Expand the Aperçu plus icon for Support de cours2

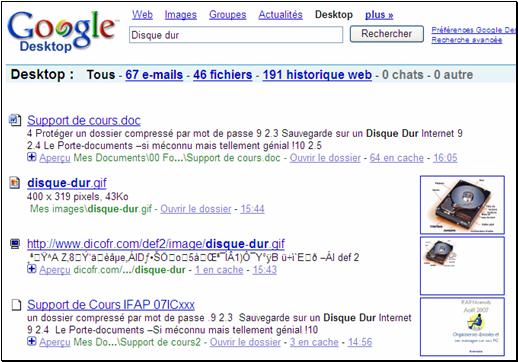click(31, 341)
